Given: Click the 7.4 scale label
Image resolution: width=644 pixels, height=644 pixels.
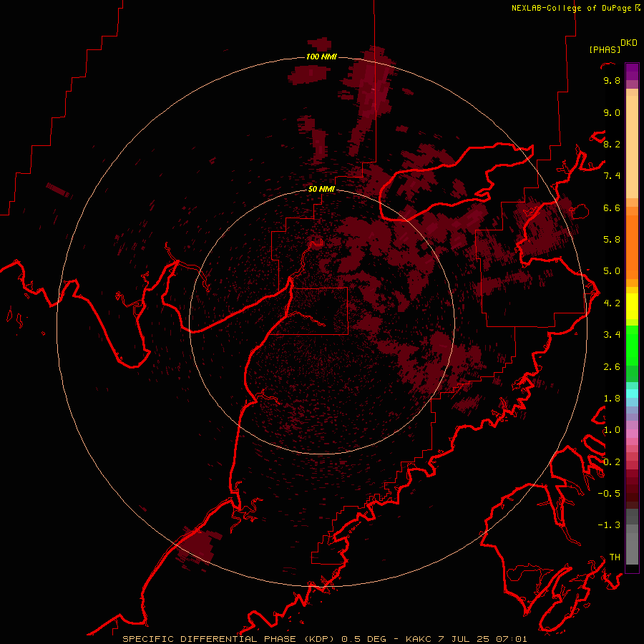Looking at the screenshot, I should pyautogui.click(x=612, y=176).
